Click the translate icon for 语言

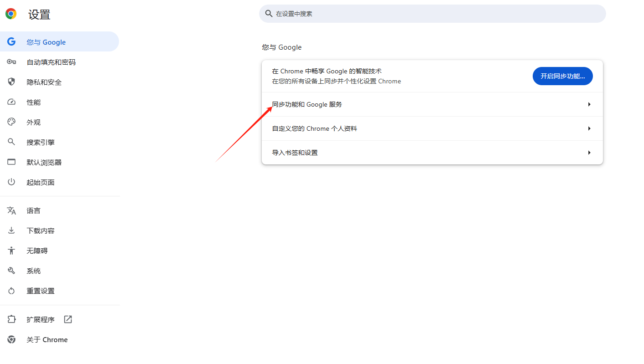pyautogui.click(x=11, y=210)
